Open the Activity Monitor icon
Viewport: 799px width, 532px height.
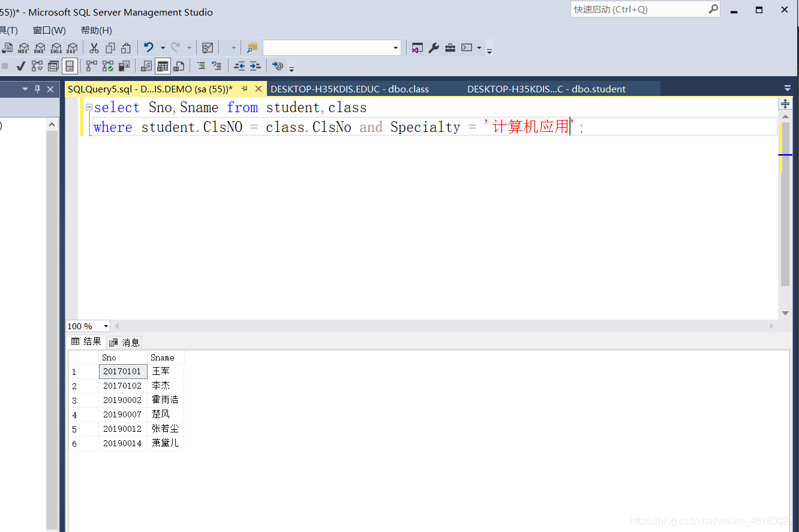(208, 48)
